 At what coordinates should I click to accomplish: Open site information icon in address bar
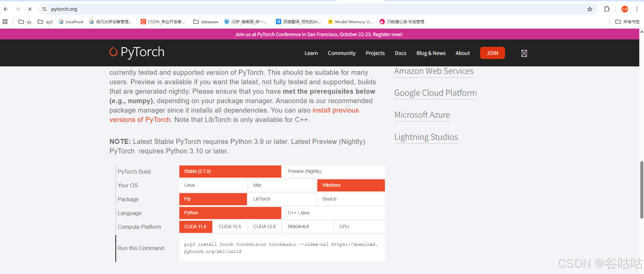pos(44,9)
